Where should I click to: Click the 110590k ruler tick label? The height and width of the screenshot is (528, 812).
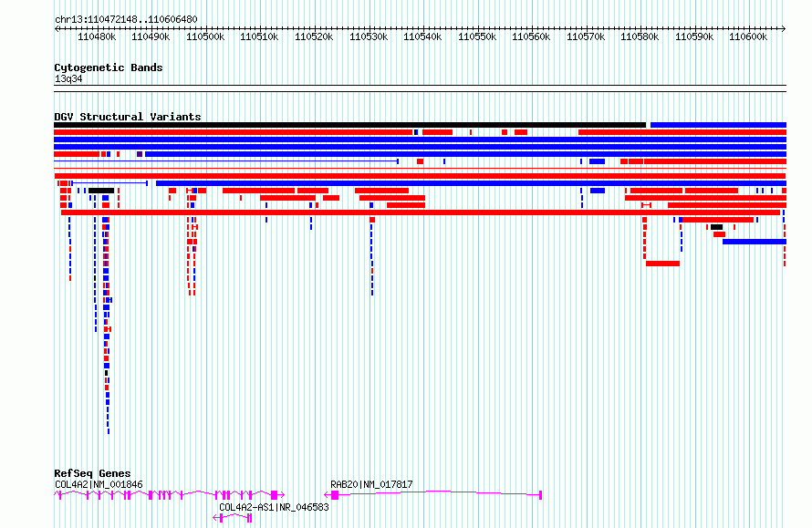pos(694,36)
